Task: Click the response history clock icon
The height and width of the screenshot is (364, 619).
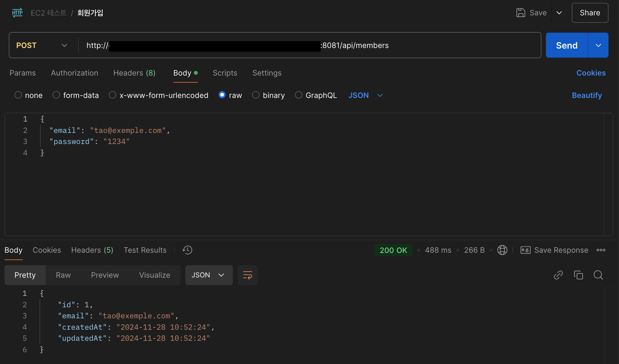Action: point(187,250)
